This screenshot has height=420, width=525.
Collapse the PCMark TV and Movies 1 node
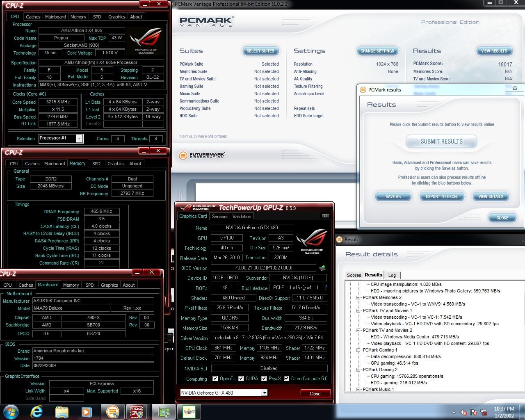(358, 310)
